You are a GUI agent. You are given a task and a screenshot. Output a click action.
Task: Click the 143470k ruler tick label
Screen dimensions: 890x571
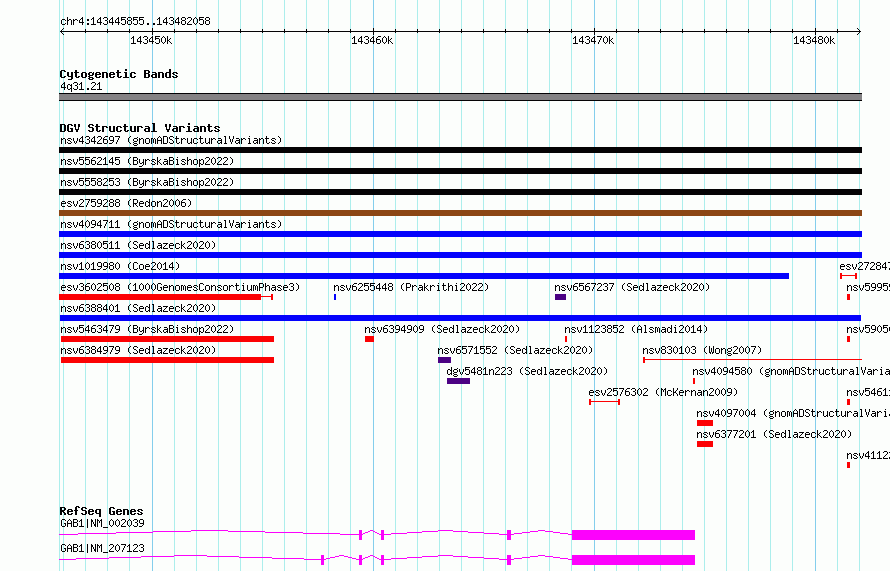coord(593,40)
